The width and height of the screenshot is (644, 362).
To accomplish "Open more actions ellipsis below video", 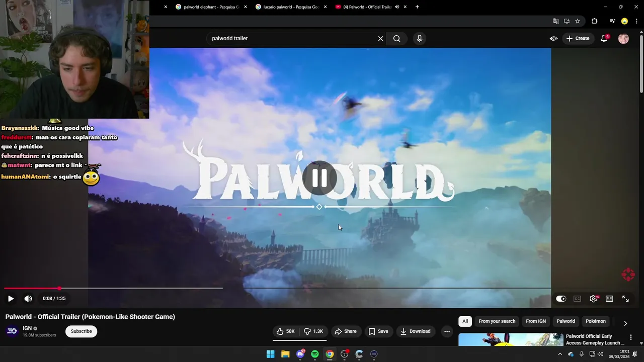I will (x=447, y=331).
